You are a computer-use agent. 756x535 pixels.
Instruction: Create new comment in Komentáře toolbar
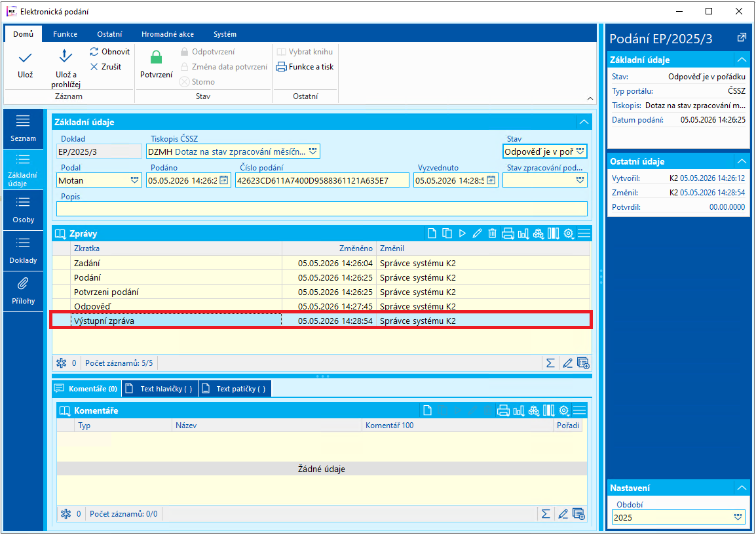[x=427, y=410]
